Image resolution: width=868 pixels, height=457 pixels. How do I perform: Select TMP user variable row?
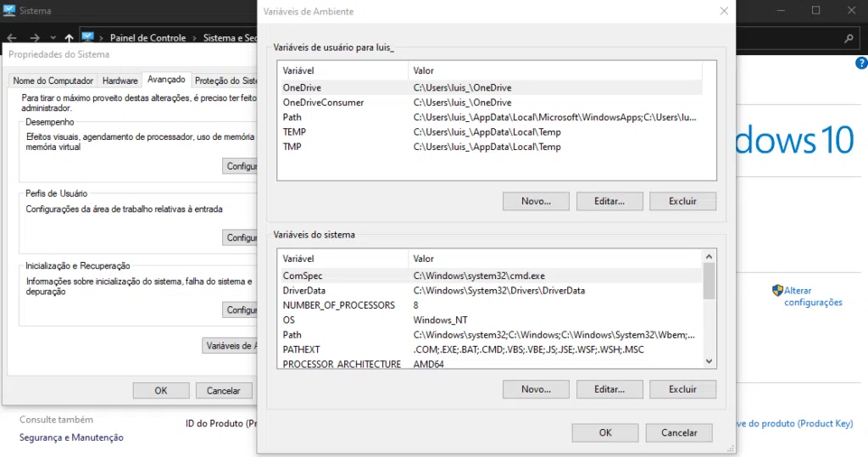pos(491,147)
